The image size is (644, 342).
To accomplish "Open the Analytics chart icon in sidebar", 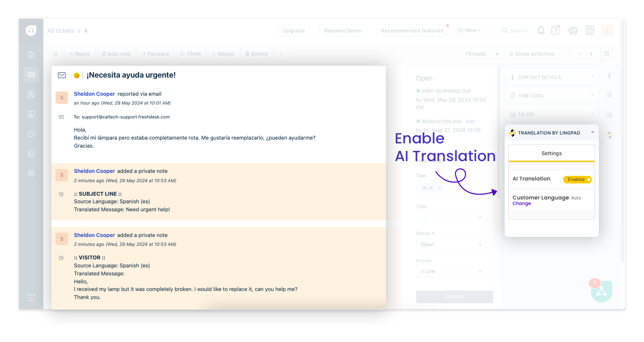I will tap(31, 154).
